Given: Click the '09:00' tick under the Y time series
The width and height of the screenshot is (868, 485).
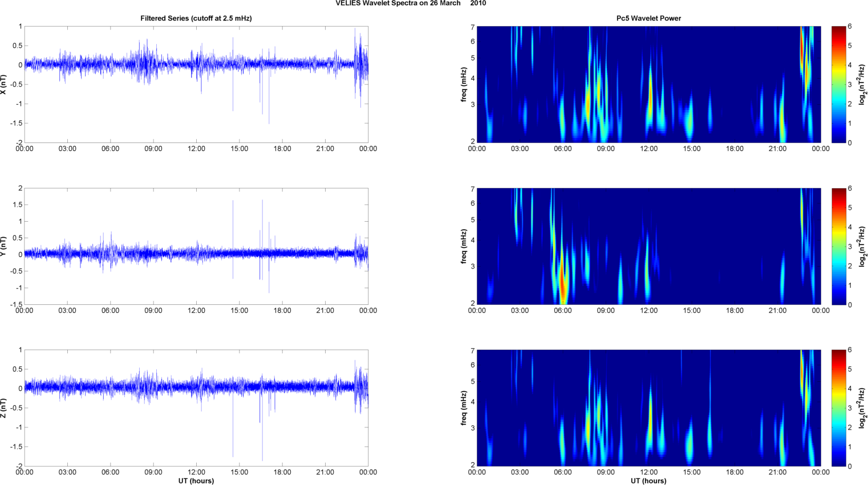Looking at the screenshot, I should coord(153,311).
